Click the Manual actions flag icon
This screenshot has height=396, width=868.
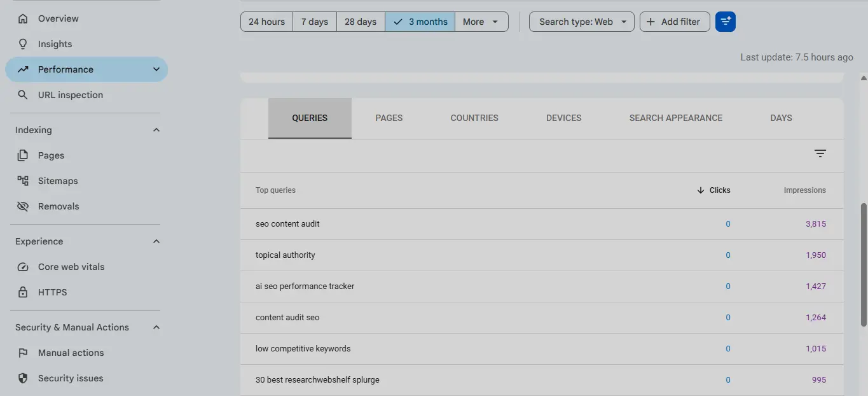tap(23, 353)
